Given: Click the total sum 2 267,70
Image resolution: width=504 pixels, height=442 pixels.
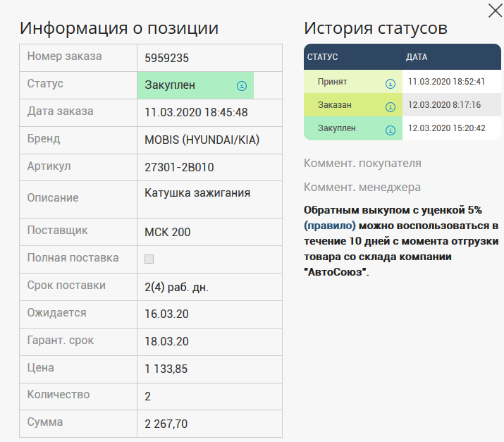Looking at the screenshot, I should pos(166,424).
